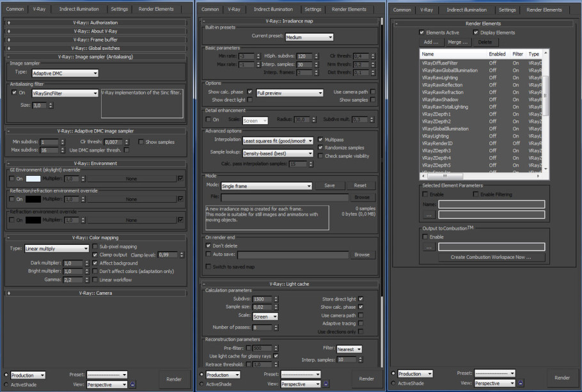
Task: Open the Light cache Filter dropdown (Nearest)
Action: point(349,349)
